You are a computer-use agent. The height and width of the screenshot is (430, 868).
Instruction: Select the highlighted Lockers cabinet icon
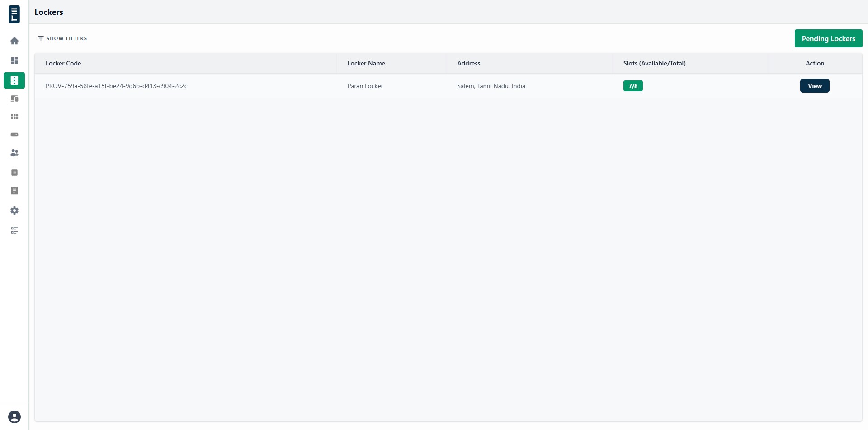click(14, 80)
